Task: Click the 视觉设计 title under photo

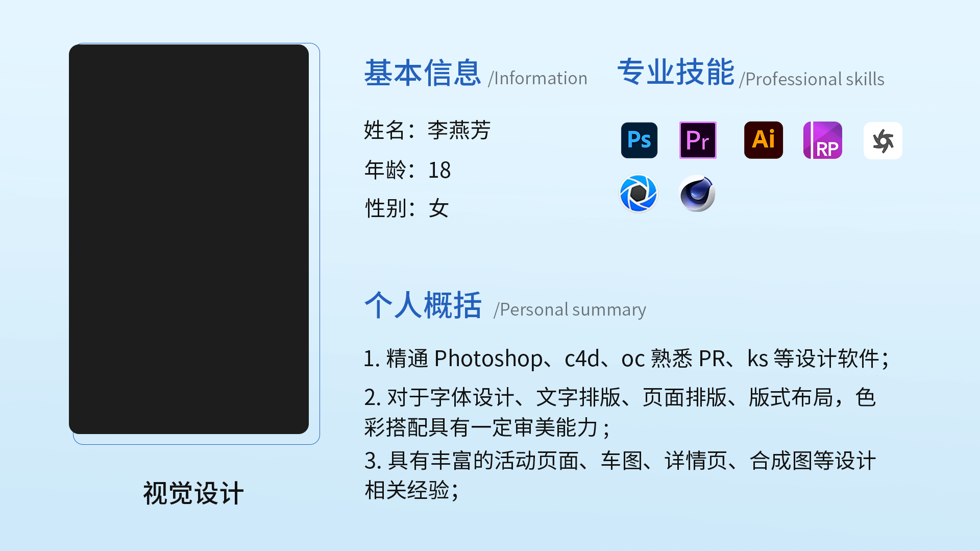Action: pyautogui.click(x=193, y=493)
